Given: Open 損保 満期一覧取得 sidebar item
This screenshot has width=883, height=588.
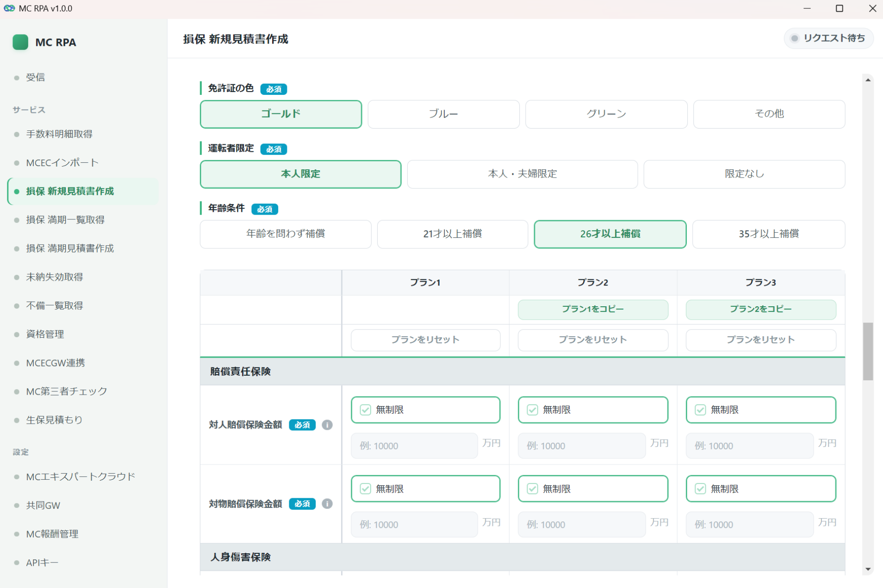Looking at the screenshot, I should 83,220.
